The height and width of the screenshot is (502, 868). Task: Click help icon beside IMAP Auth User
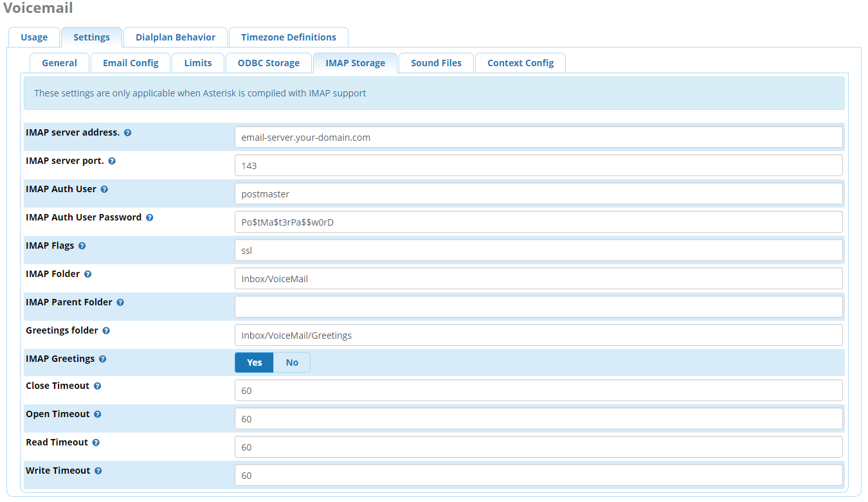[104, 190]
